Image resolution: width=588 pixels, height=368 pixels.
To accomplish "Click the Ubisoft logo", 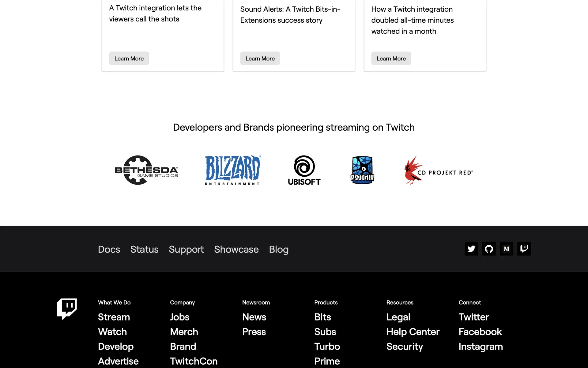I will click(304, 170).
